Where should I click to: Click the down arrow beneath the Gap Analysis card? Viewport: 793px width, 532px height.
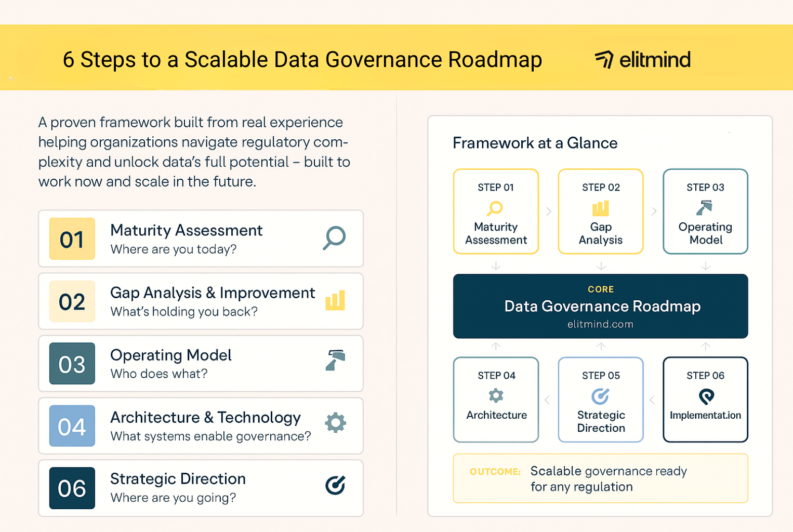pos(601,266)
